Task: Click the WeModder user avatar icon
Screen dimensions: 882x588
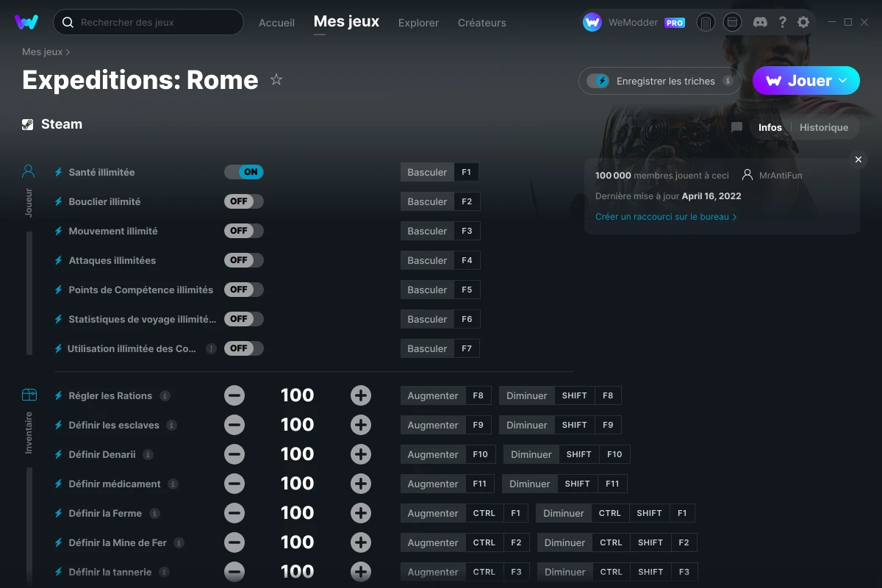Action: pyautogui.click(x=592, y=22)
